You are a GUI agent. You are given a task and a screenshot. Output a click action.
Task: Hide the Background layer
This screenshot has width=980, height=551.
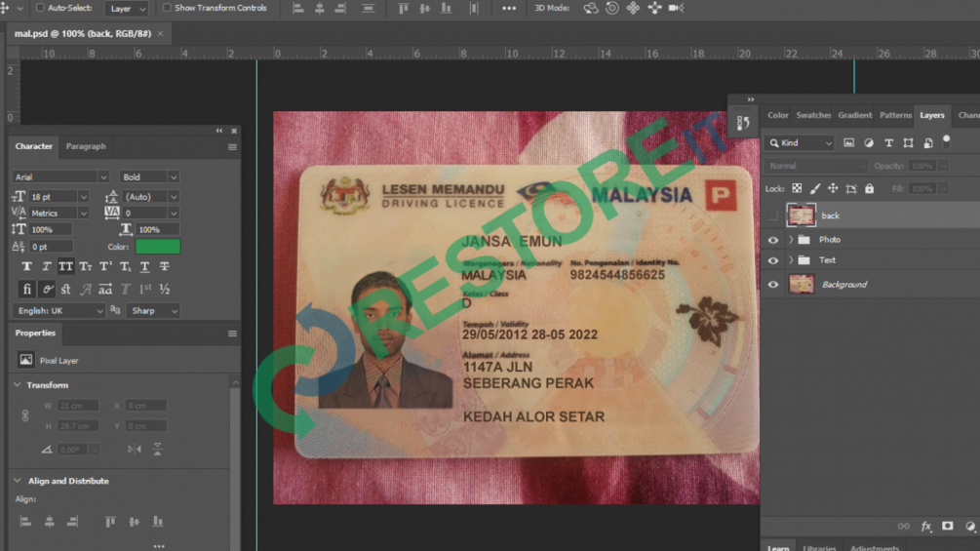(x=773, y=284)
